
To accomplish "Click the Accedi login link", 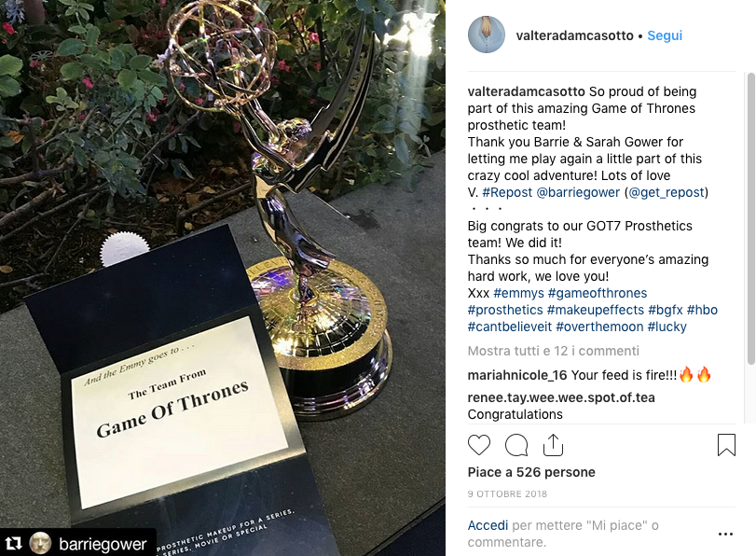I will point(488,525).
